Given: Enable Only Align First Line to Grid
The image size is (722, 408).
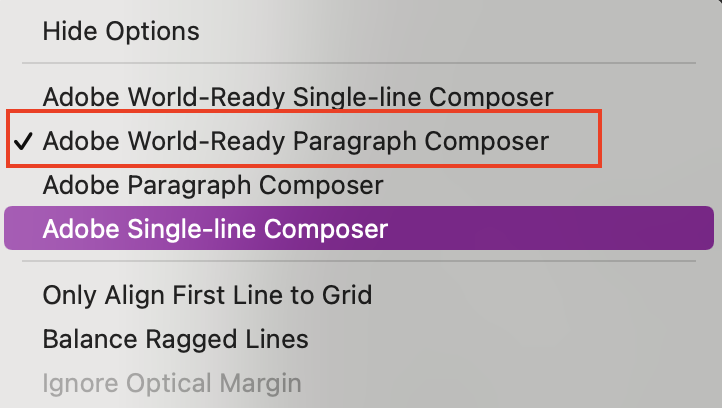Looking at the screenshot, I should [207, 295].
